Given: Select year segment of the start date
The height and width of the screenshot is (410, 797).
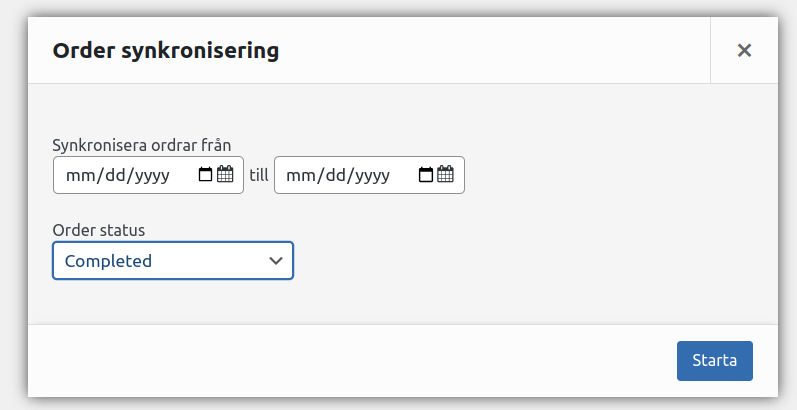Looking at the screenshot, I should [x=146, y=175].
